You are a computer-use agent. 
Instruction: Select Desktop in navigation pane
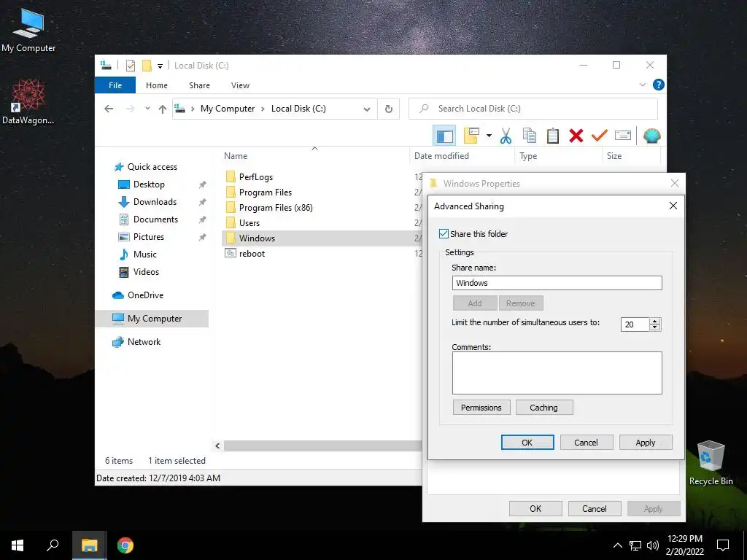[x=149, y=184]
